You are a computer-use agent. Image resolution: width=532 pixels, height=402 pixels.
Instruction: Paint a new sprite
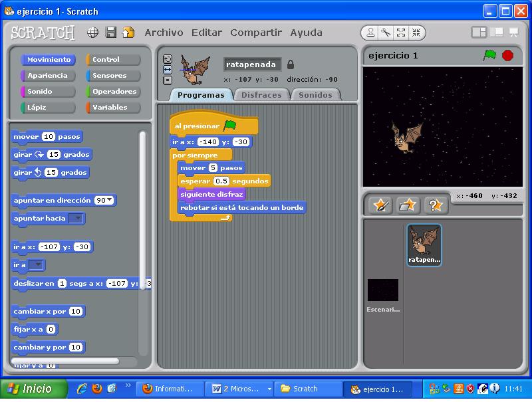click(x=380, y=205)
